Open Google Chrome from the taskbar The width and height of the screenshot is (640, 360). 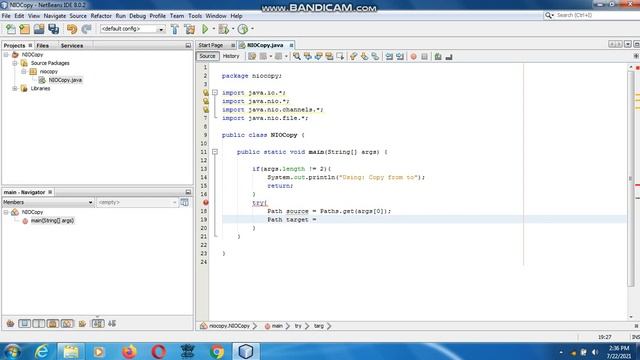coord(217,351)
